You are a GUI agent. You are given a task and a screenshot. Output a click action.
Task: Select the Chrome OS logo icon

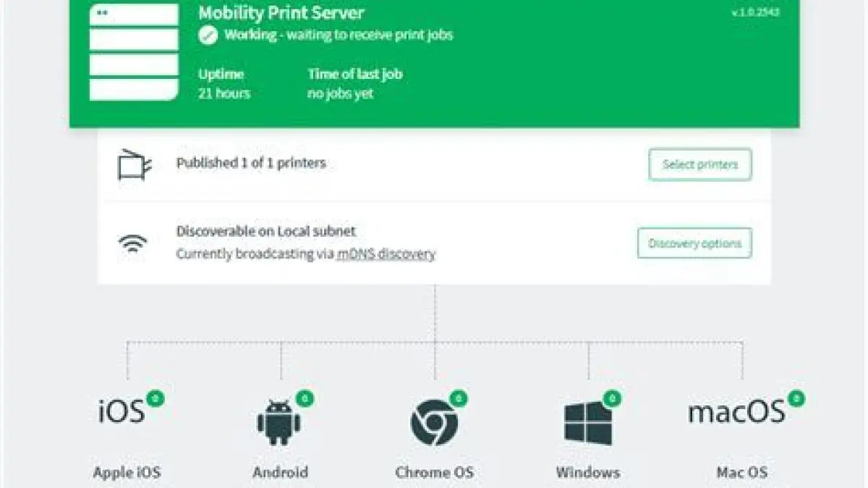coord(434,422)
